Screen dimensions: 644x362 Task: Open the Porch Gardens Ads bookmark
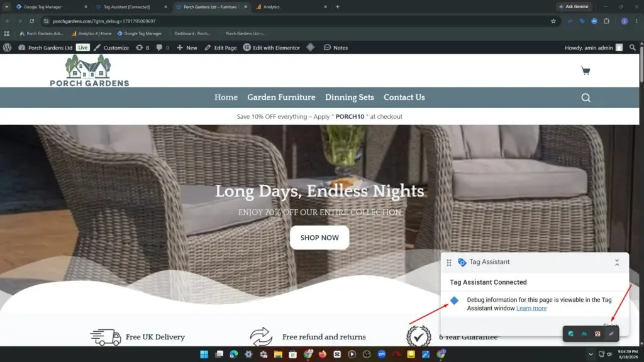coord(42,34)
